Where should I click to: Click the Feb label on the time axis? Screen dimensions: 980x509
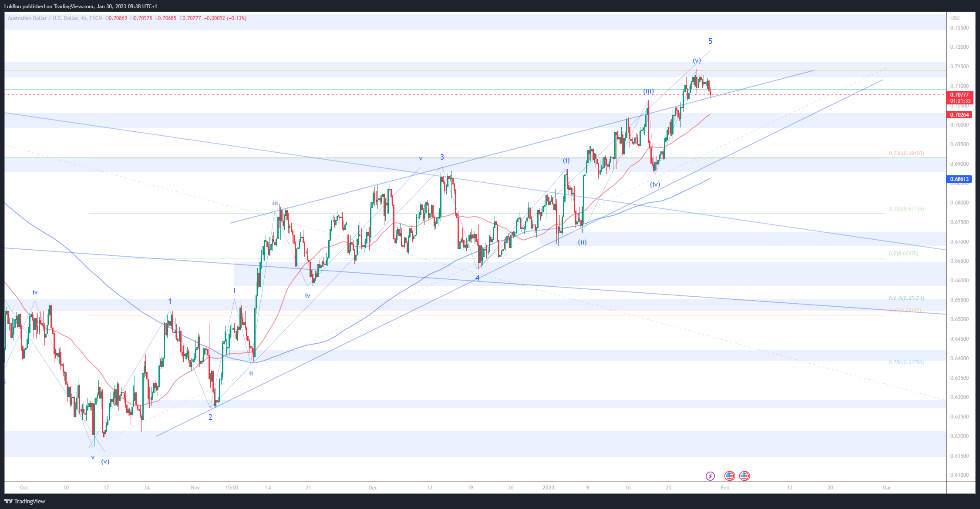click(x=724, y=488)
